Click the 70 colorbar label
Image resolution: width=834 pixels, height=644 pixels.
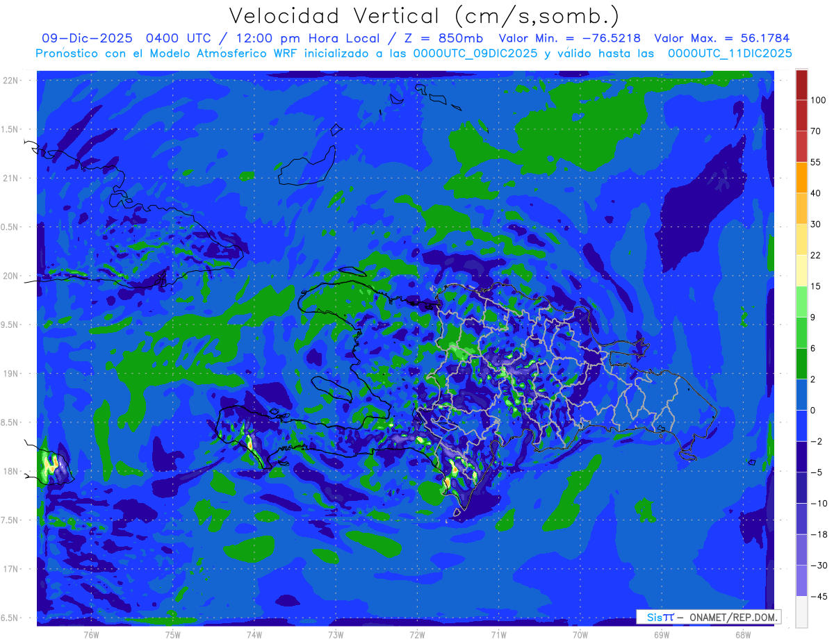pos(816,131)
